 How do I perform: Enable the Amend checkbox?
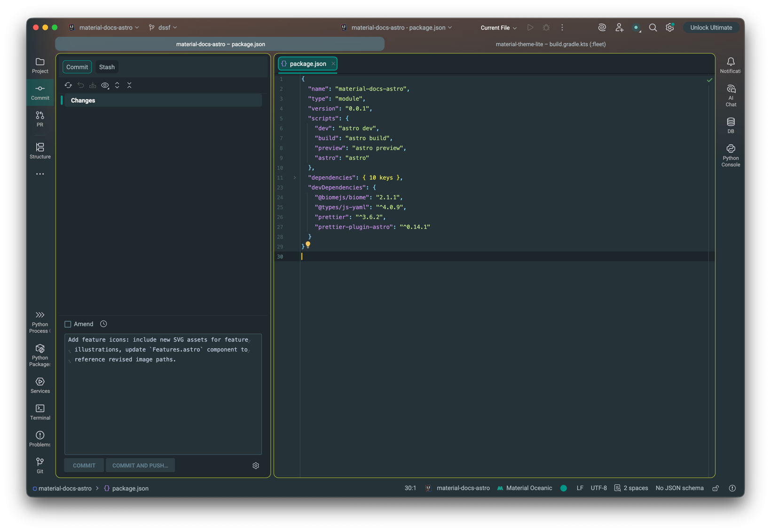[68, 324]
